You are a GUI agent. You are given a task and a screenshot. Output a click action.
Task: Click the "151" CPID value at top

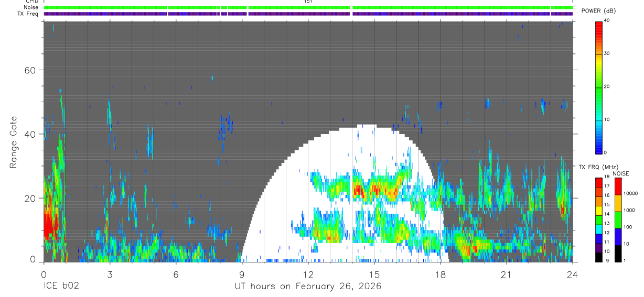tap(308, 2)
